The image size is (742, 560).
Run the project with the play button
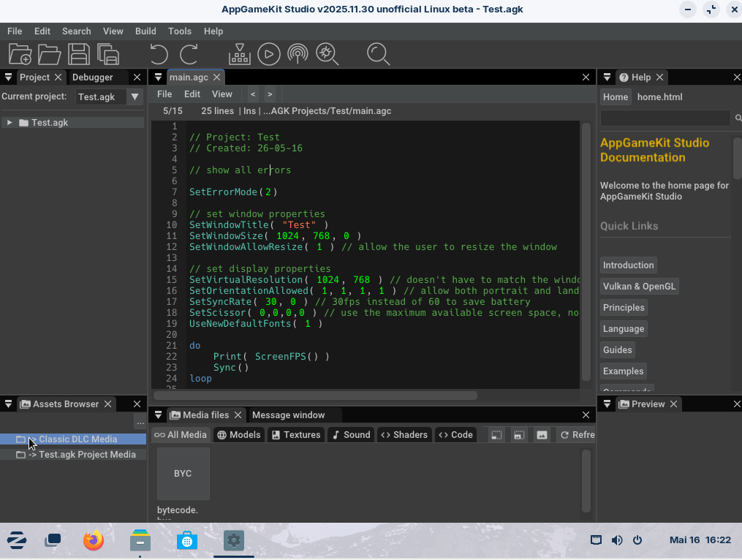pyautogui.click(x=269, y=54)
